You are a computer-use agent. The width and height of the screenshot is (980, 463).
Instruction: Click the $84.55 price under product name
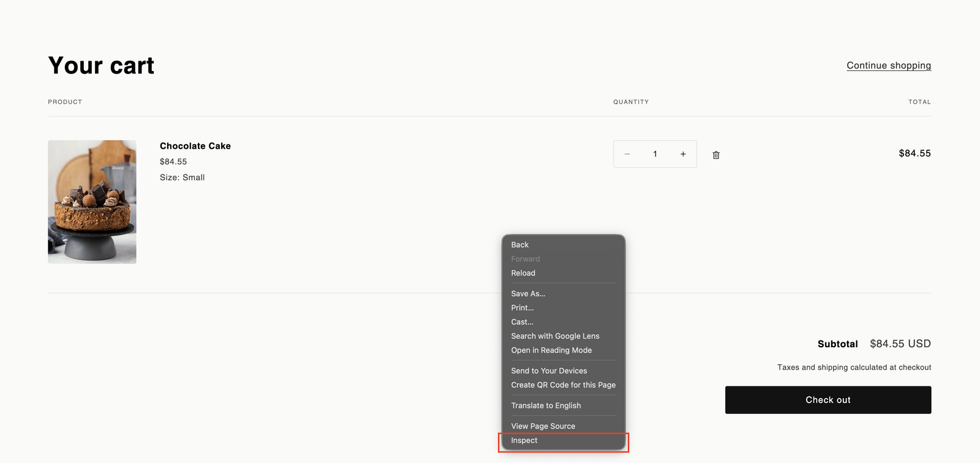tap(173, 162)
